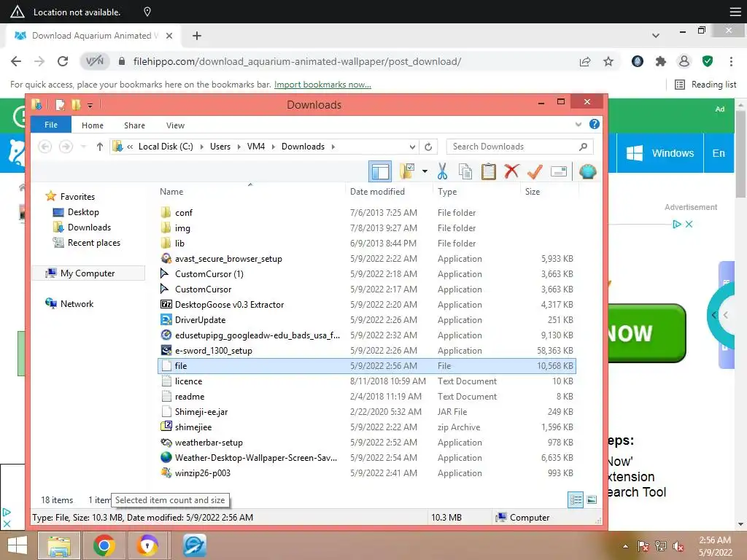Viewport: 747px width, 560px height.
Task: Bookmark this page with the star icon
Action: coord(608,61)
